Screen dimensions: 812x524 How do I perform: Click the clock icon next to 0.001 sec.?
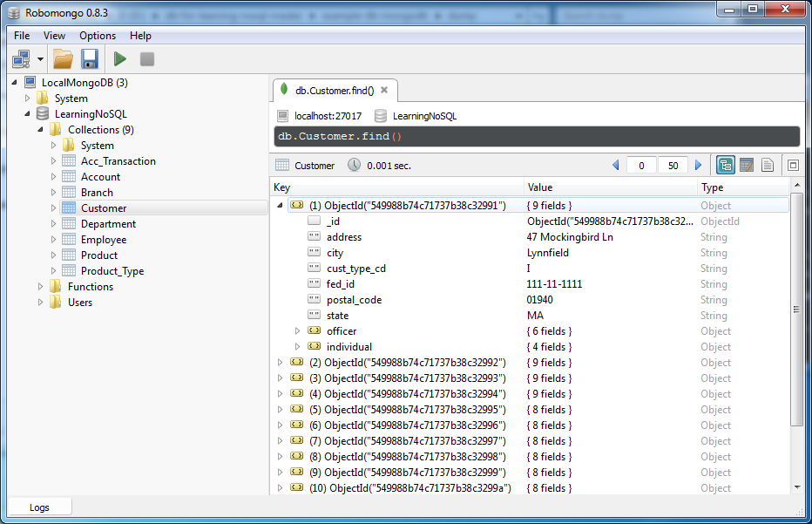tap(355, 166)
